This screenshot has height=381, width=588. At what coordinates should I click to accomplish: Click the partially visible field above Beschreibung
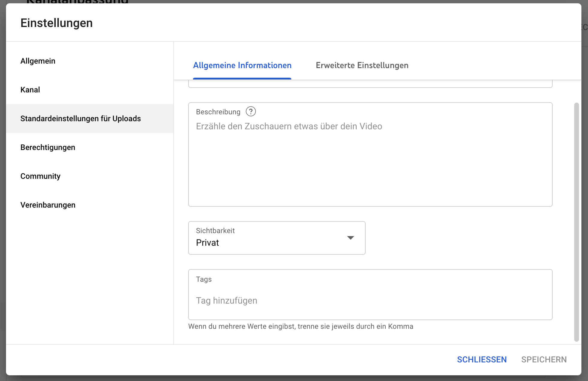370,84
